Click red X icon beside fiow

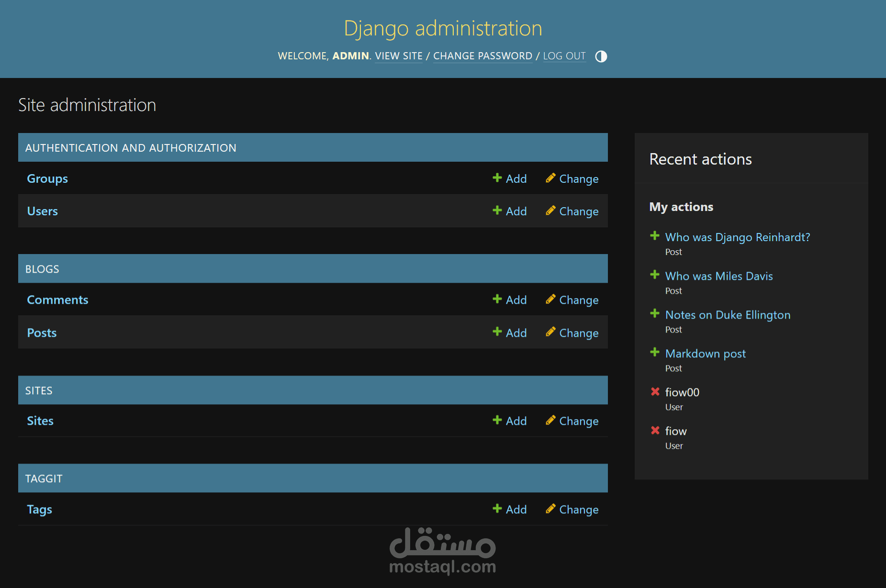655,430
